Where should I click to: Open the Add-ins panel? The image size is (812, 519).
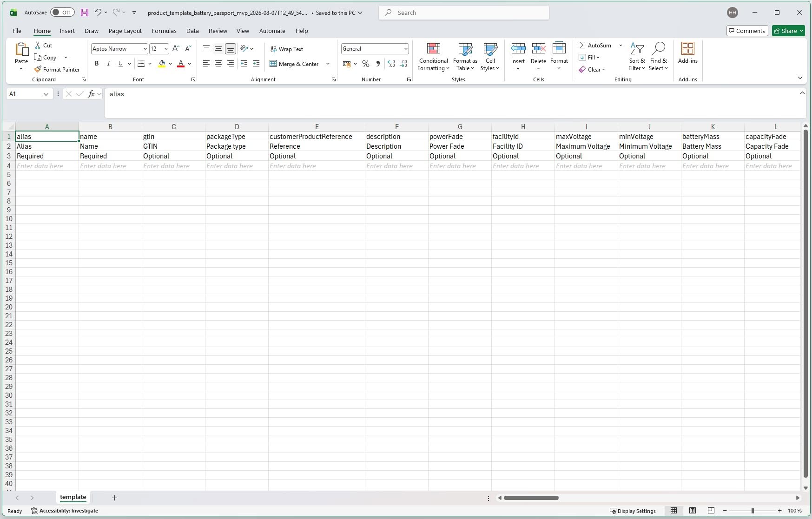(687, 53)
